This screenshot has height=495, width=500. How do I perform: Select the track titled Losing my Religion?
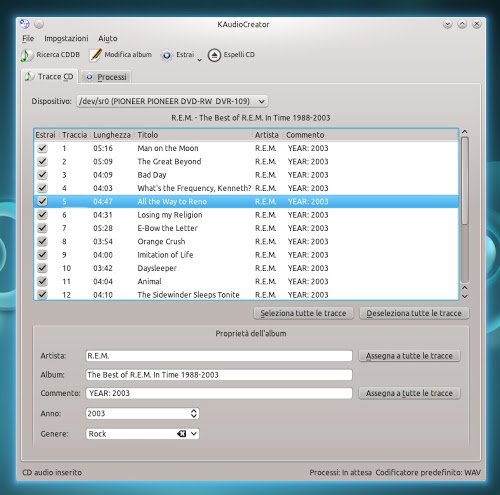tap(170, 215)
